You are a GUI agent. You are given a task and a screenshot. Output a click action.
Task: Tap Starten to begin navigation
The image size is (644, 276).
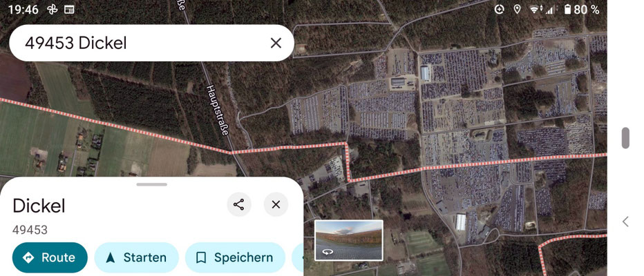pos(136,257)
